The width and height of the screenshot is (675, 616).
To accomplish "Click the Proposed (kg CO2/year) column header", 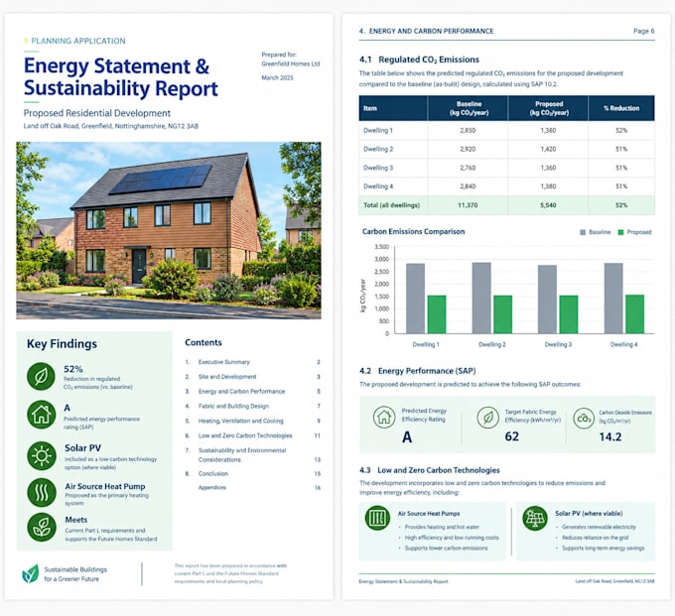I will (548, 108).
